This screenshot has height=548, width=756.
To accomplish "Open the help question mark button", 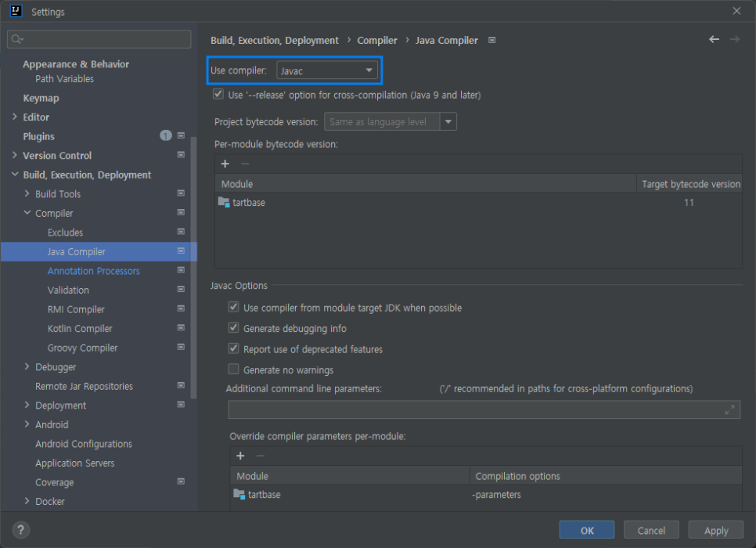I will pyautogui.click(x=20, y=530).
